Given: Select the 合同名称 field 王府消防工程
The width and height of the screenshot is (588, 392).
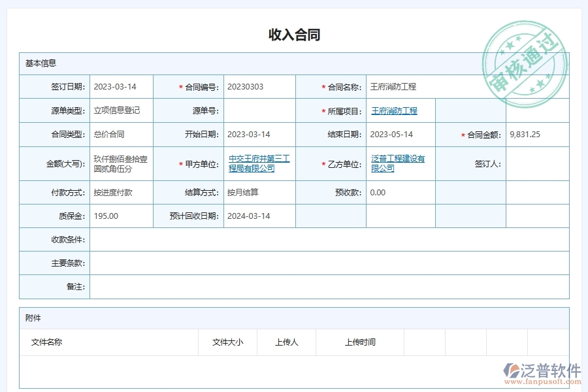Looking at the screenshot, I should coord(392,86).
